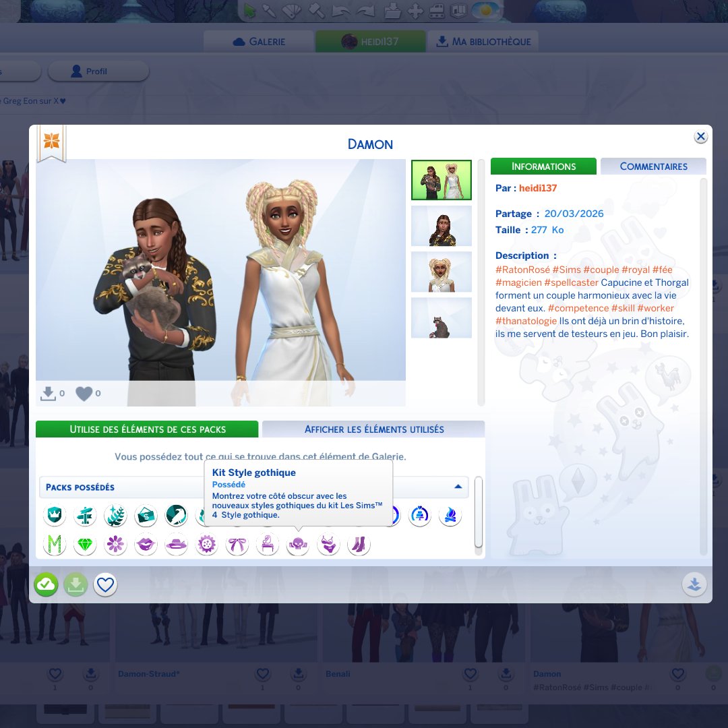Select the Informations tab
Screen dimensions: 728x728
[543, 166]
